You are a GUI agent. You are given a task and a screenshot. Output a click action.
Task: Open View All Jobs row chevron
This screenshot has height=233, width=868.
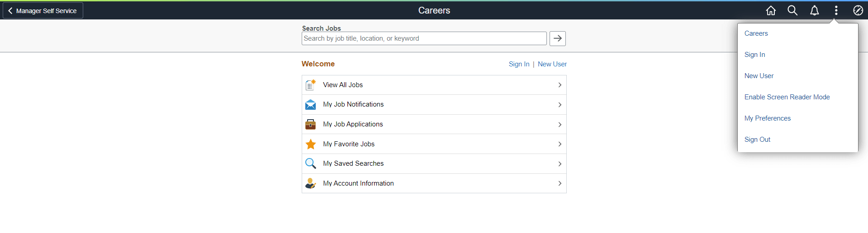tap(560, 85)
